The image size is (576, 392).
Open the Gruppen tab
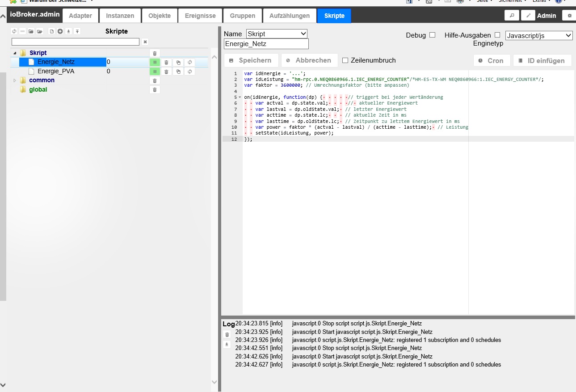[x=243, y=16]
